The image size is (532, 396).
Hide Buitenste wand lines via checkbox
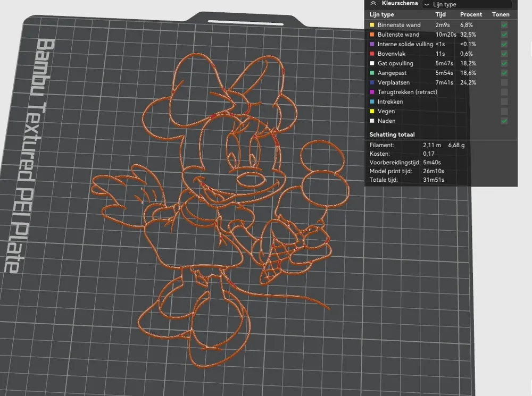(504, 35)
